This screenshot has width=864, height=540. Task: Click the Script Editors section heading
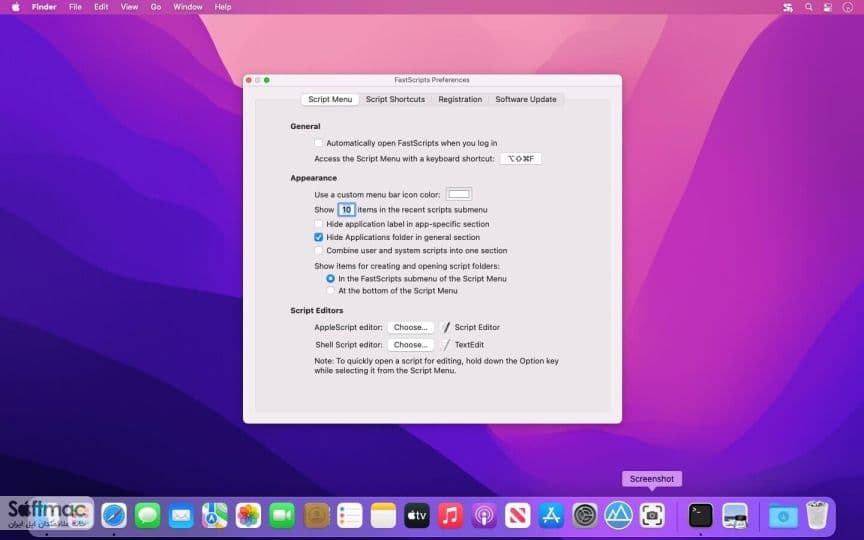point(317,311)
